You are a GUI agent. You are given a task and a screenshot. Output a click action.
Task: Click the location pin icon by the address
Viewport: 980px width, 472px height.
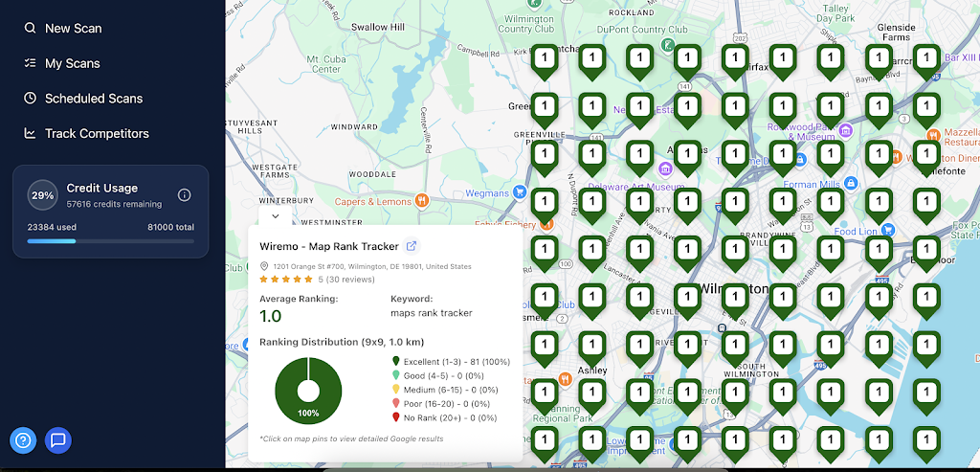click(264, 266)
